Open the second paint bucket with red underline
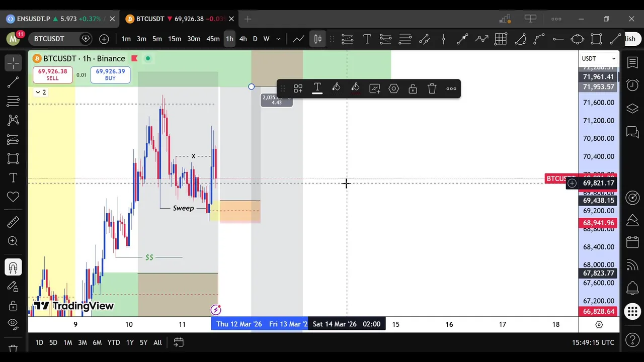 tap(355, 89)
